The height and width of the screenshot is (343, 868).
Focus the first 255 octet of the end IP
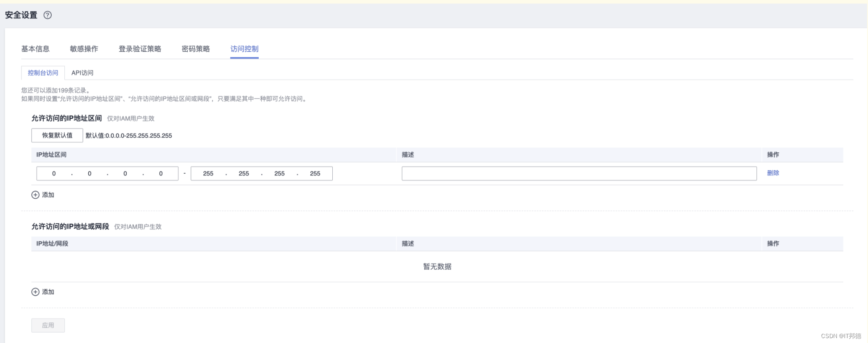208,173
